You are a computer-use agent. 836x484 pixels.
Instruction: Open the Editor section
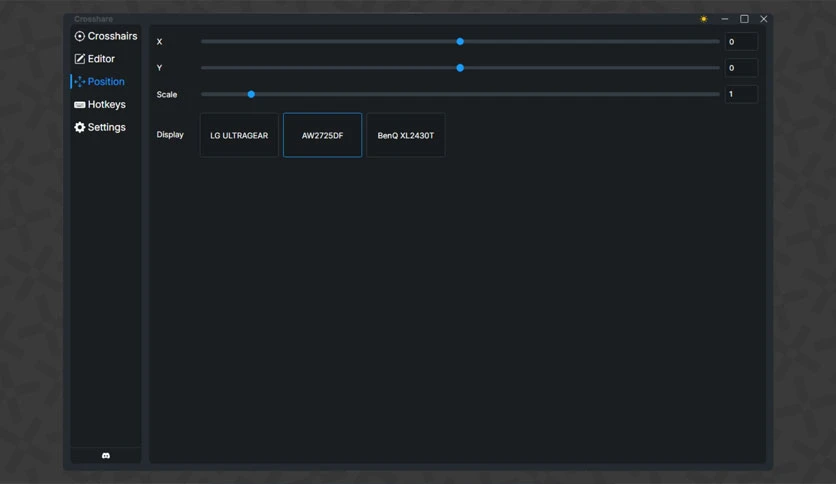coord(94,59)
